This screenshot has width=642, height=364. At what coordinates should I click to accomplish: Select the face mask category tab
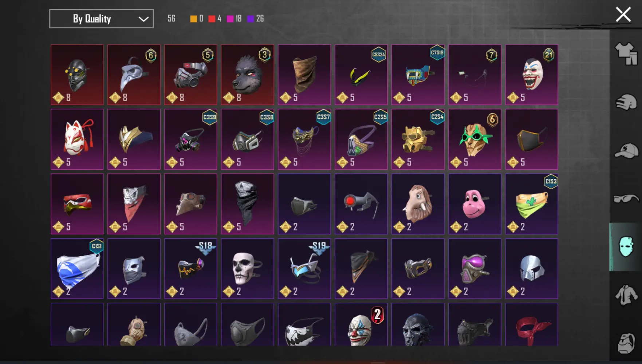coord(626,247)
